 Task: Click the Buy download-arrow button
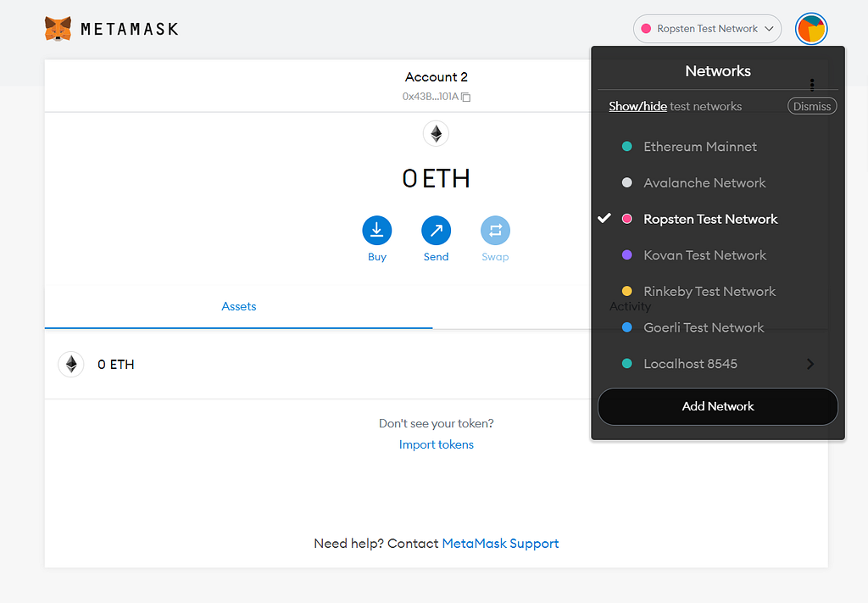tap(377, 231)
